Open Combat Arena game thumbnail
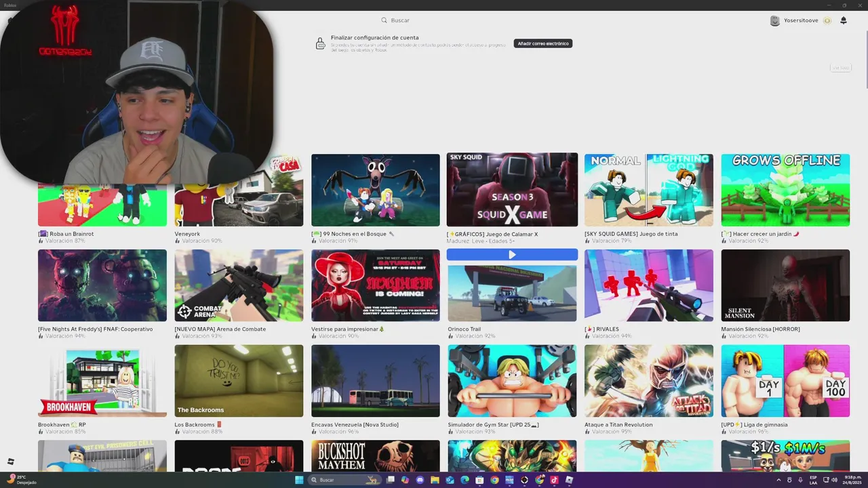This screenshot has height=488, width=868. pyautogui.click(x=239, y=285)
